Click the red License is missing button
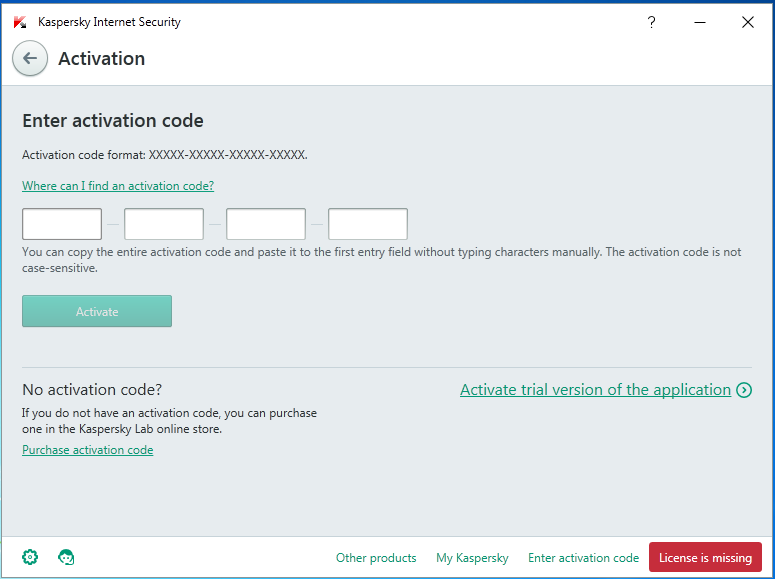Image resolution: width=775 pixels, height=579 pixels. click(x=705, y=557)
